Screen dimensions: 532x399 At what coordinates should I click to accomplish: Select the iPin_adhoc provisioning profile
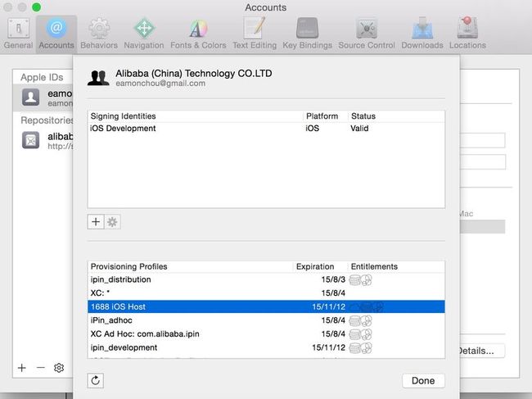266,320
